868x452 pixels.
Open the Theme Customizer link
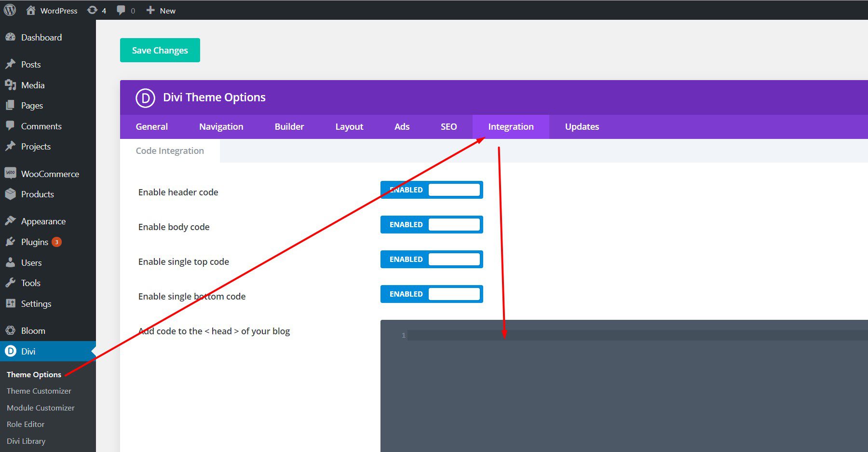(39, 391)
